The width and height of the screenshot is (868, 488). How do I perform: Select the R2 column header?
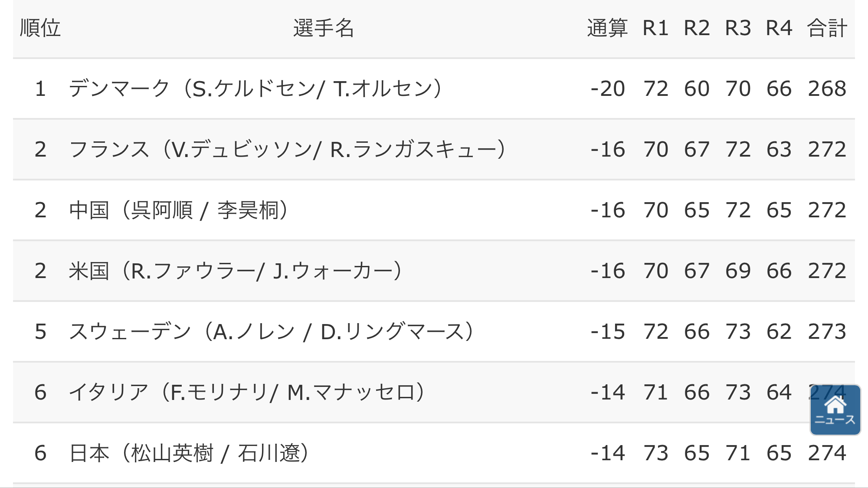coord(697,28)
